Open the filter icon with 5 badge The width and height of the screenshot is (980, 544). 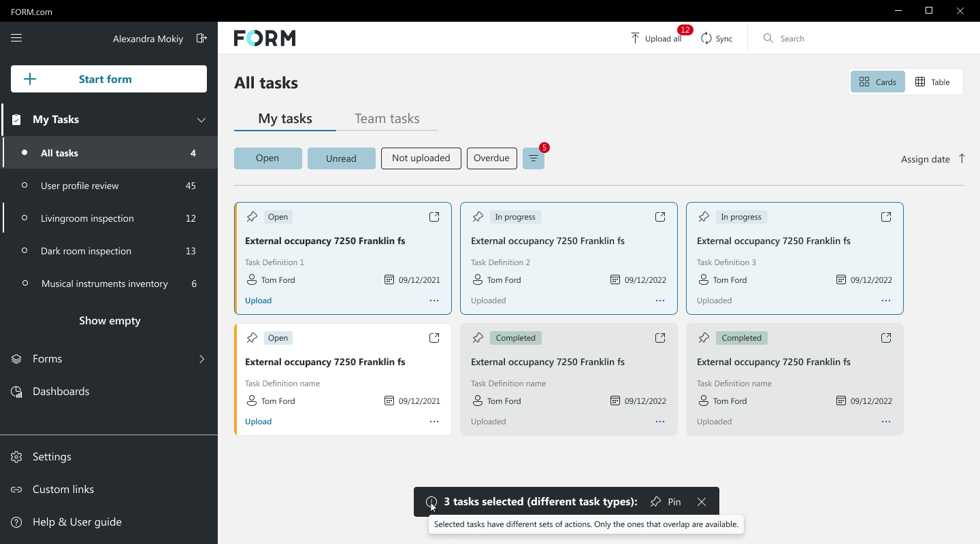click(x=534, y=158)
